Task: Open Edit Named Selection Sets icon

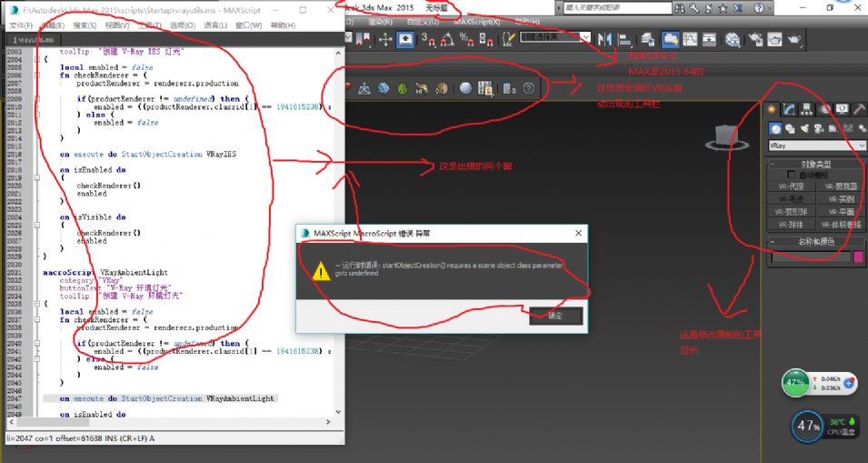Action: (508, 39)
